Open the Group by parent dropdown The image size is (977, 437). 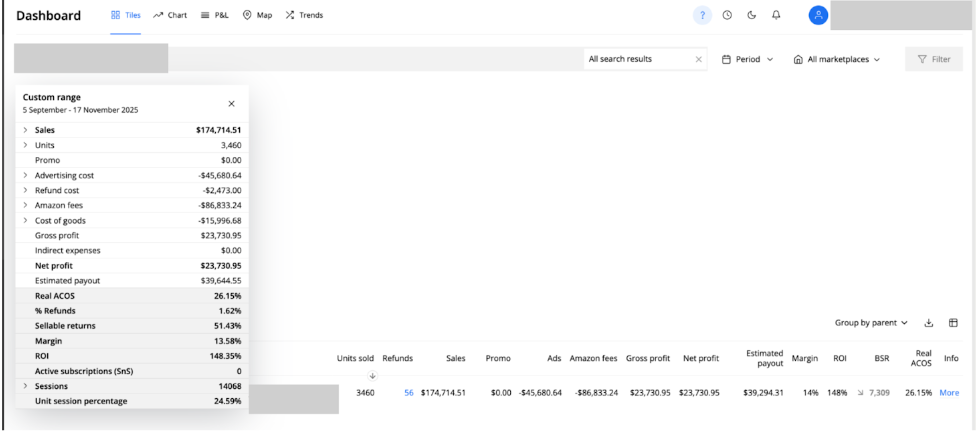click(871, 323)
